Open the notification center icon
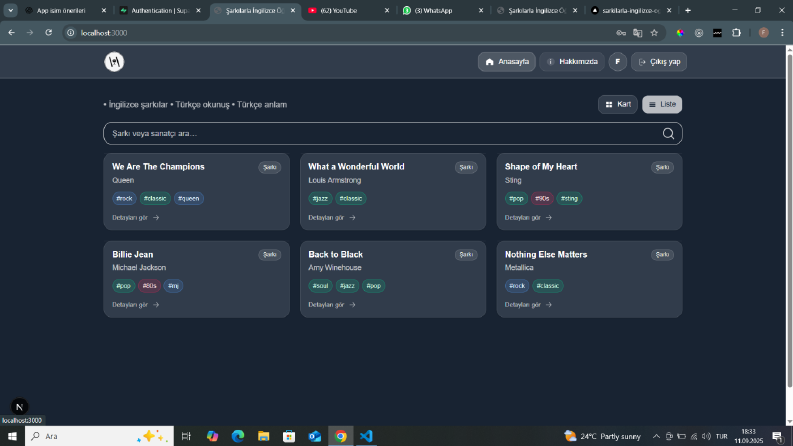Viewport: 793px width, 446px height. [x=778, y=436]
